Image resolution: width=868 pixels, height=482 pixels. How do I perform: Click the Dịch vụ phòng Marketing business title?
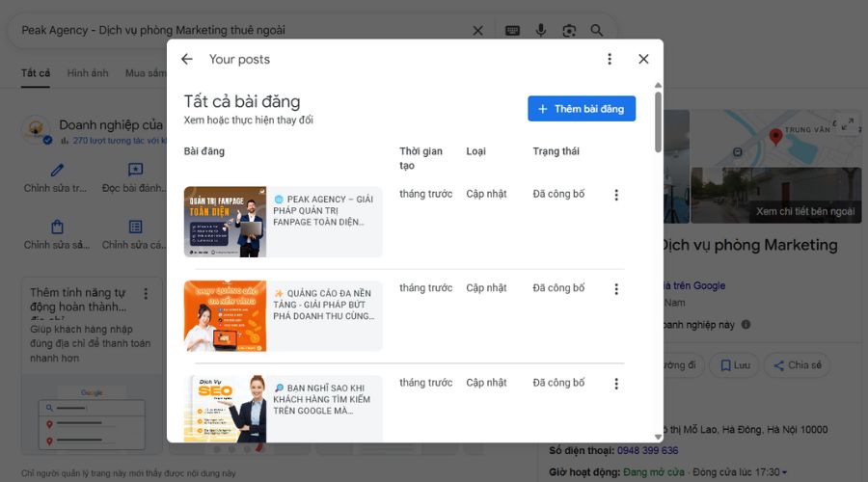750,245
